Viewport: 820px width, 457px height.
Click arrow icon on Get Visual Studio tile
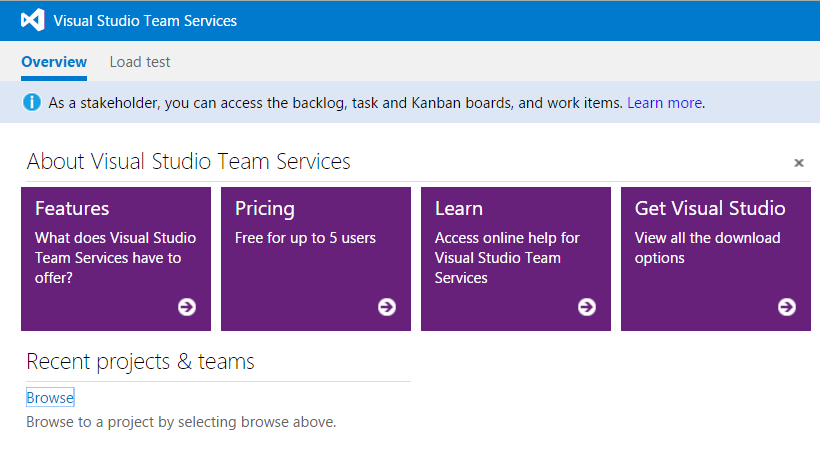(x=787, y=307)
